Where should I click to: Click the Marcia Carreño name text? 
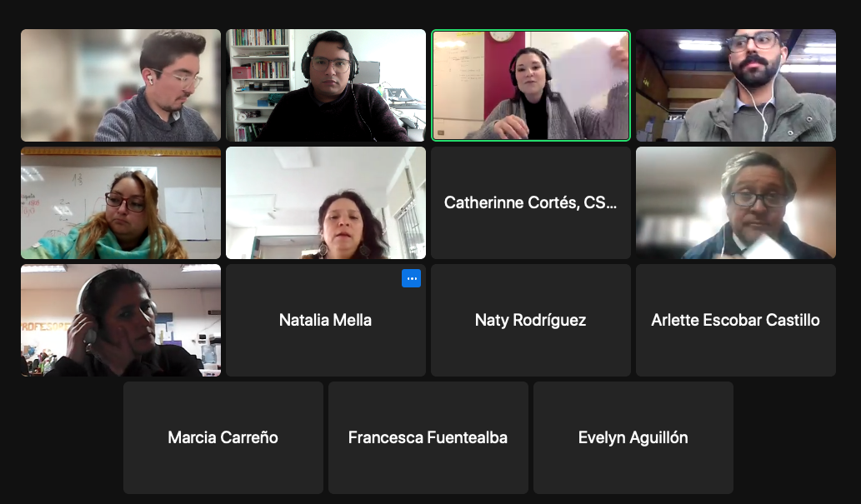pyautogui.click(x=223, y=437)
